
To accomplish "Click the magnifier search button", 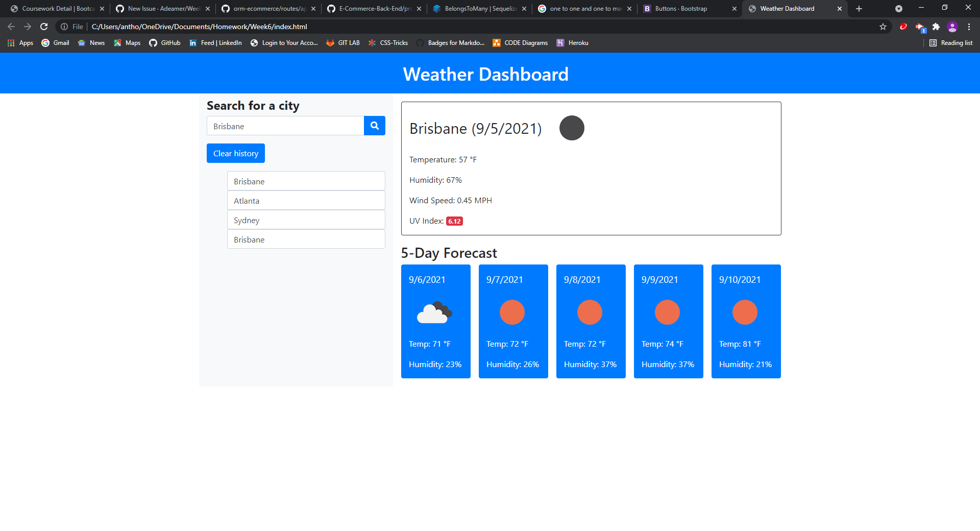I will click(374, 126).
